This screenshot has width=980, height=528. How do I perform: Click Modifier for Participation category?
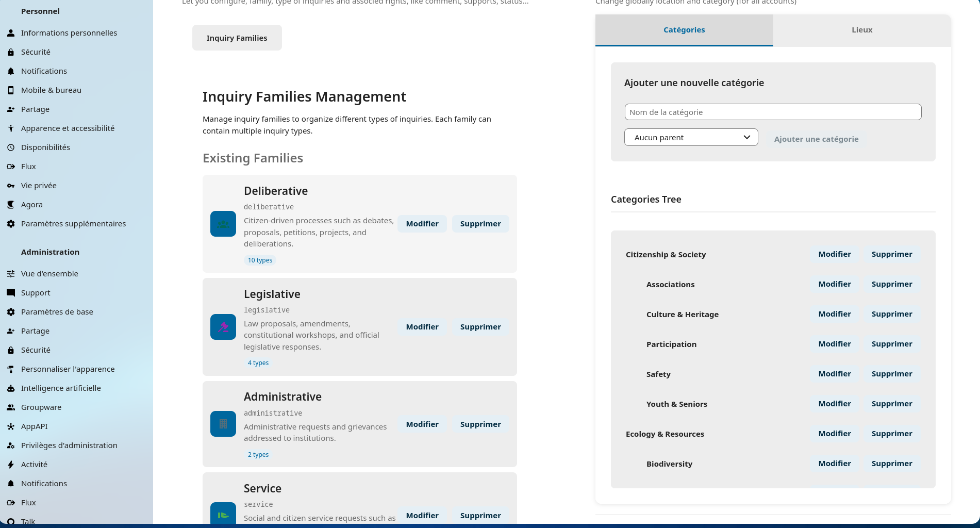pos(835,344)
